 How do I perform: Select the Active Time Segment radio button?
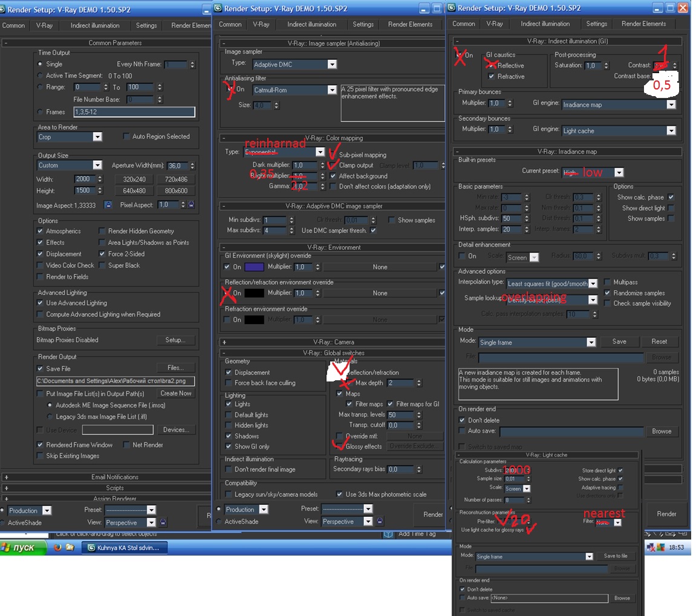[41, 76]
